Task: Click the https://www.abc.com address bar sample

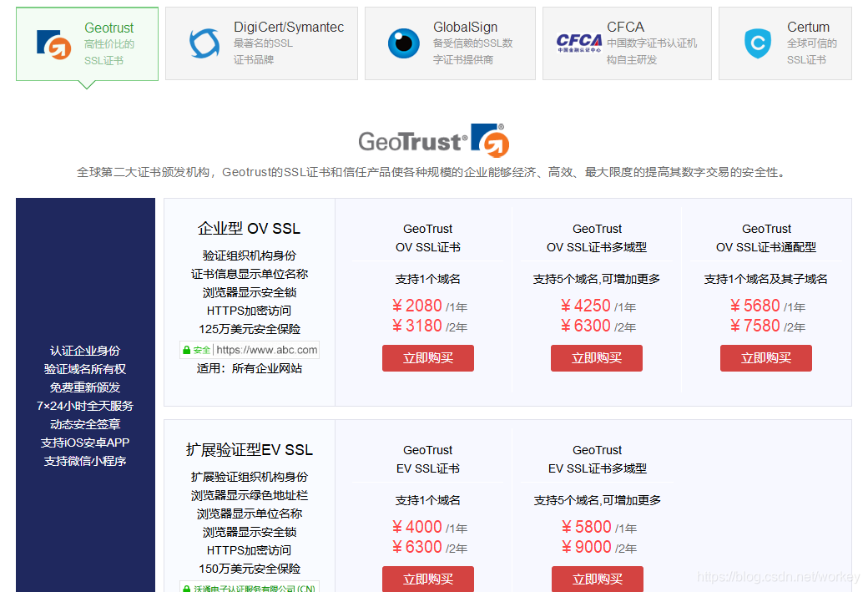Action: tap(250, 350)
